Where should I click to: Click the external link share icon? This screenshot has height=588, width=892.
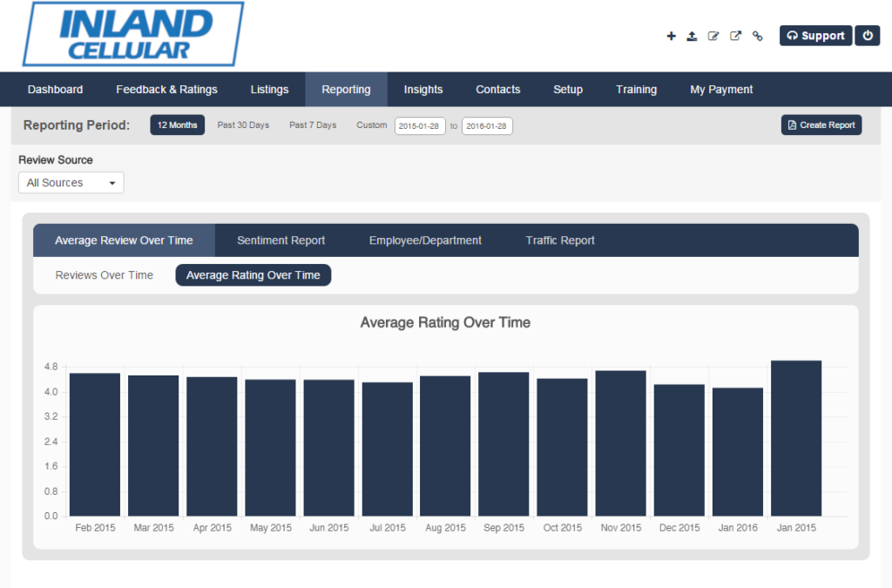[x=735, y=37]
